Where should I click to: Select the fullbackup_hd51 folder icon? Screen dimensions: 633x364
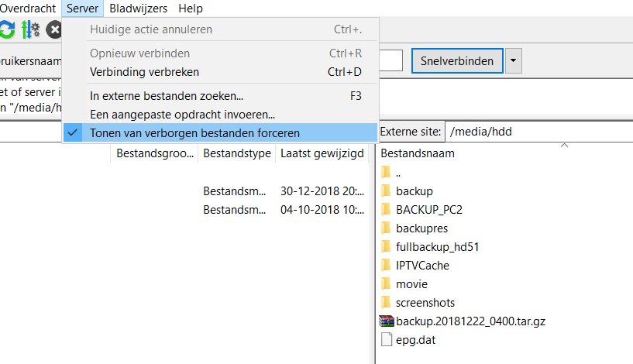[x=387, y=246]
